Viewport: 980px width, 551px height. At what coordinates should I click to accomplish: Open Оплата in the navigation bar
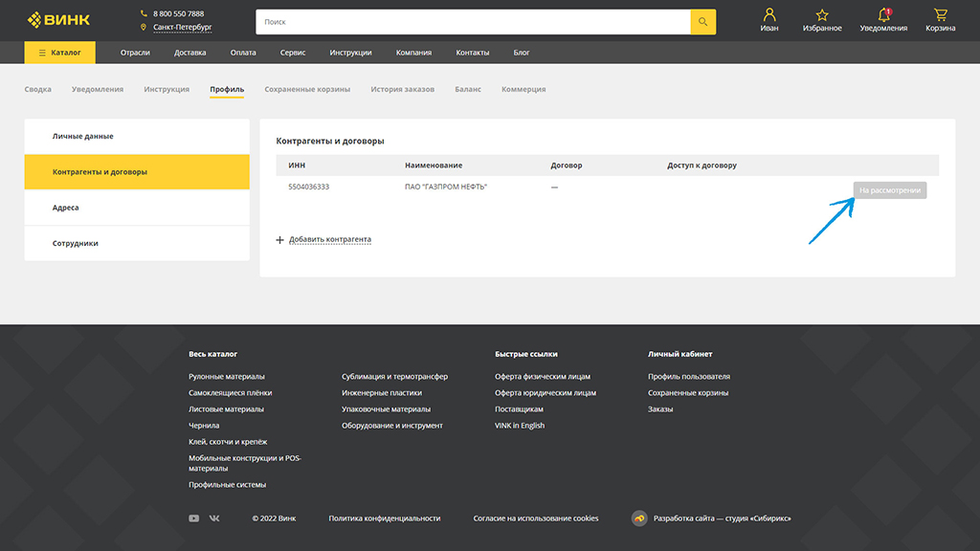click(x=243, y=53)
